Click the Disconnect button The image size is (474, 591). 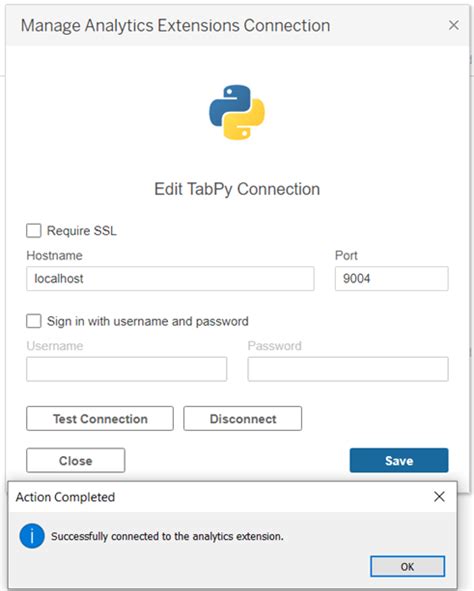pyautogui.click(x=243, y=418)
